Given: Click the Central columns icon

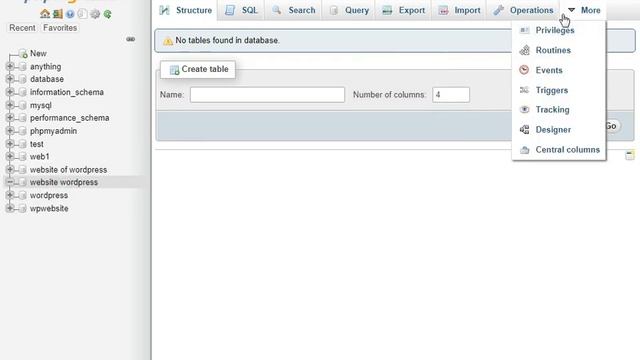Looking at the screenshot, I should tap(524, 150).
